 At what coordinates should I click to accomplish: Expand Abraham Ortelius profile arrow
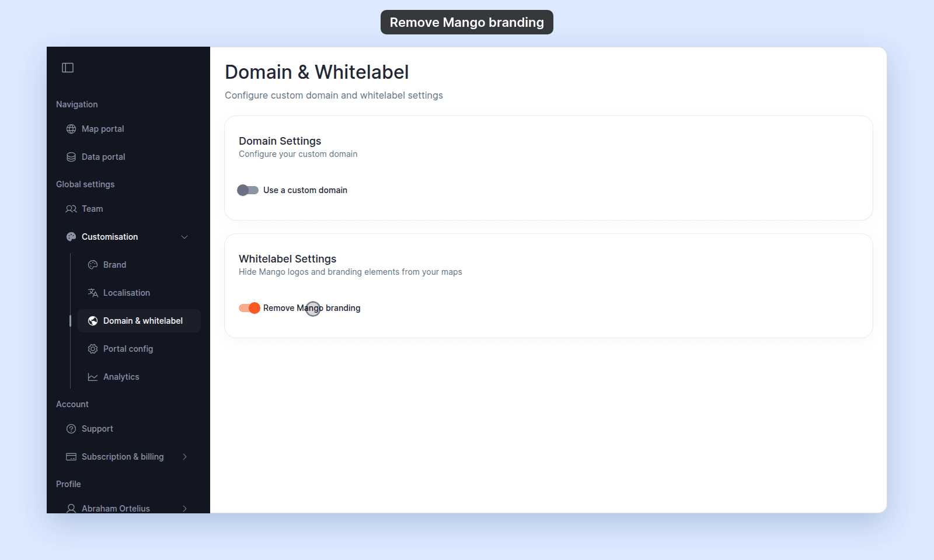(184, 509)
